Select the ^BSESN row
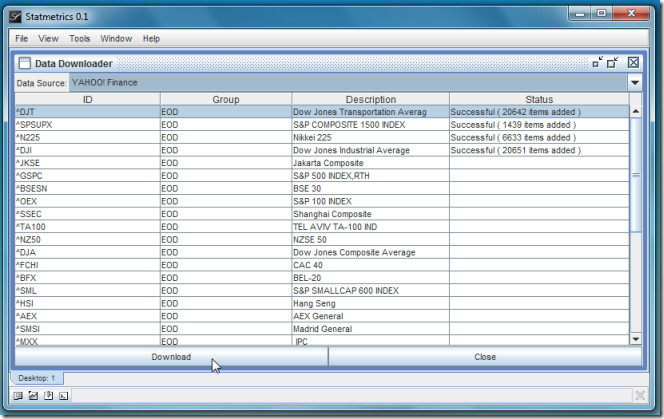 (x=322, y=188)
